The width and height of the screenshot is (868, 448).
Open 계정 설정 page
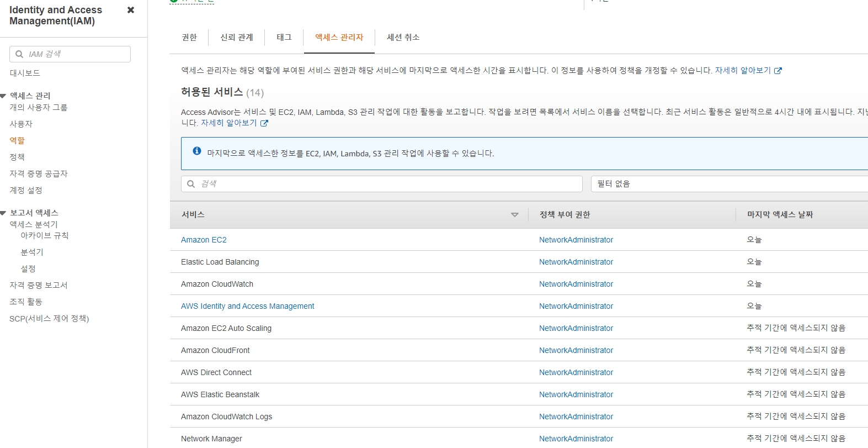[x=26, y=190]
